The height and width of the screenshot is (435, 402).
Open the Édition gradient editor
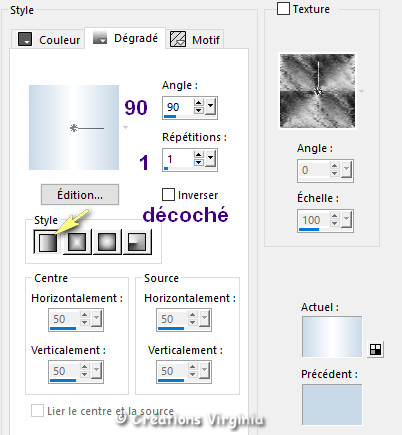[x=80, y=195]
